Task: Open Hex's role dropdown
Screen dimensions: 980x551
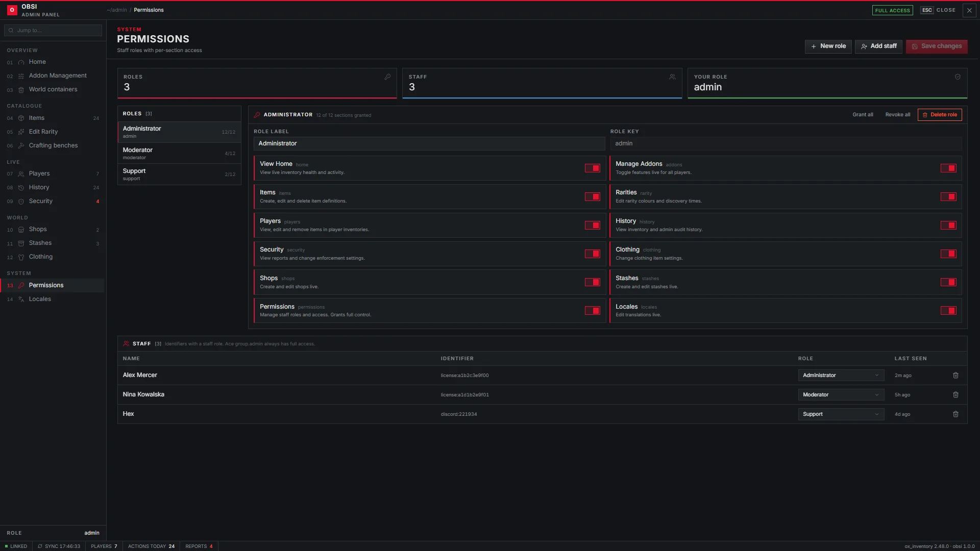Action: tap(841, 414)
